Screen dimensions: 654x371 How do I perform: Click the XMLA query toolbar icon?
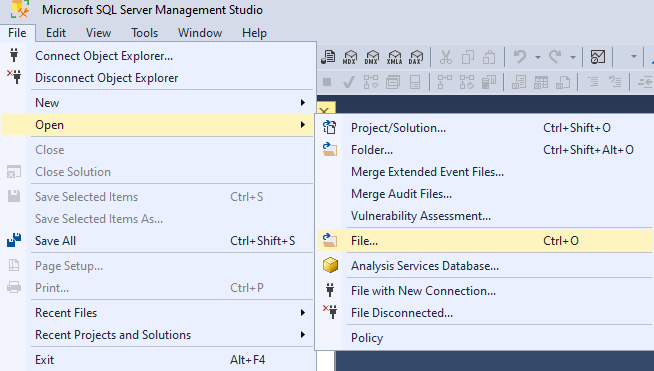pos(394,57)
